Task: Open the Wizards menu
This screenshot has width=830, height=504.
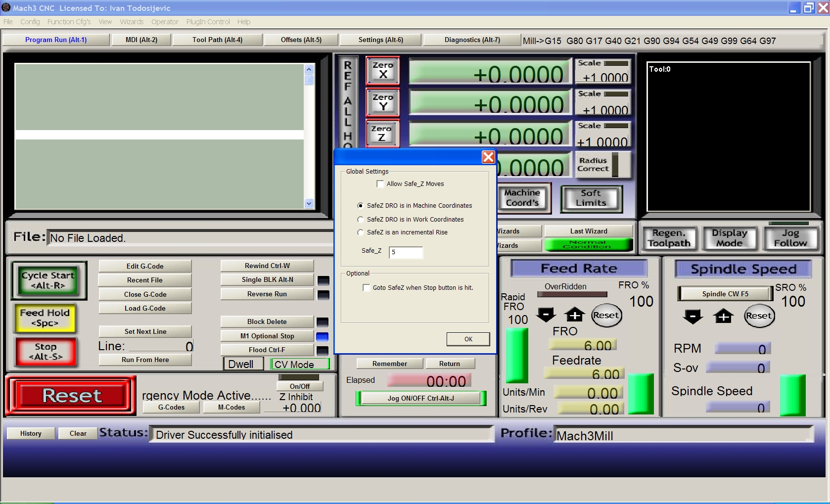Action: click(132, 22)
